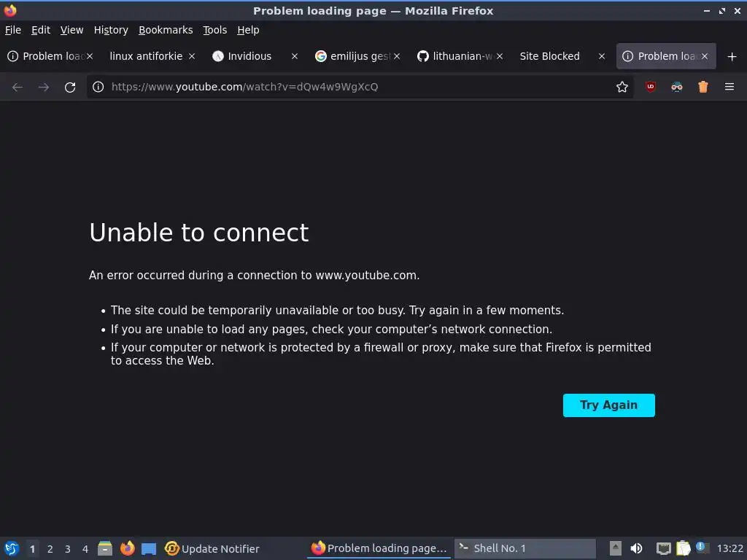Switch to Shell No. 1 window
The width and height of the screenshot is (747, 560).
[525, 548]
